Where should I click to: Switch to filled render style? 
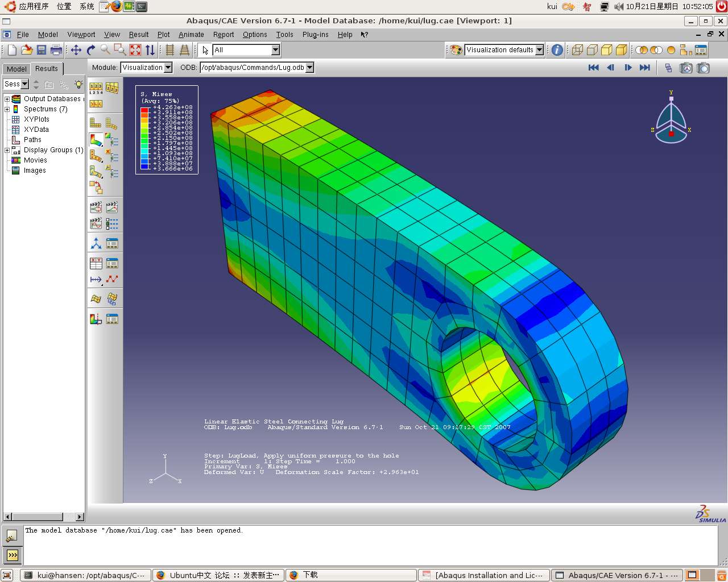pos(607,50)
